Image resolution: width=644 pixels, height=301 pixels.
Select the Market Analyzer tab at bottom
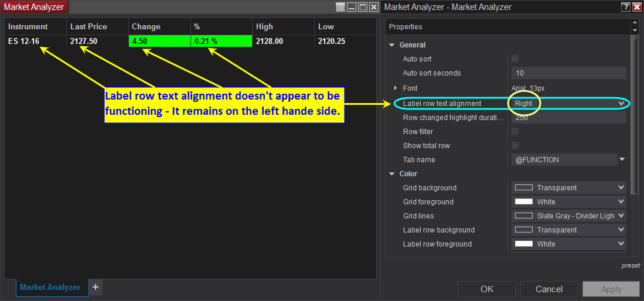pyautogui.click(x=52, y=288)
